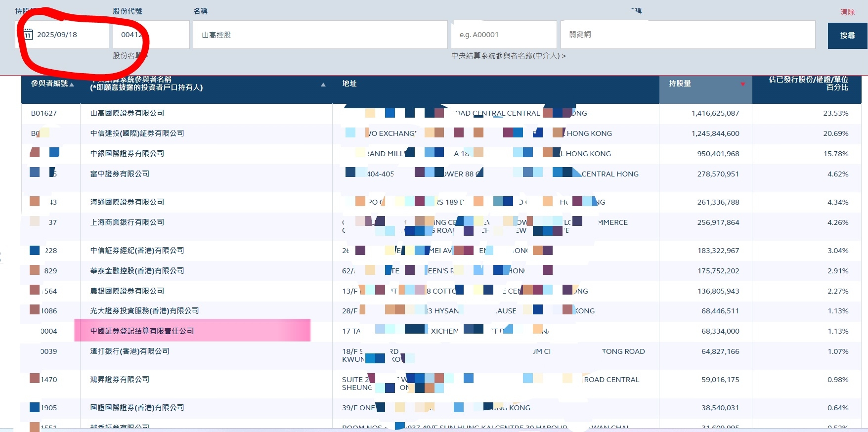Image resolution: width=868 pixels, height=432 pixels.
Task: Click shareholding value 1,416,625,087
Action: (715, 113)
